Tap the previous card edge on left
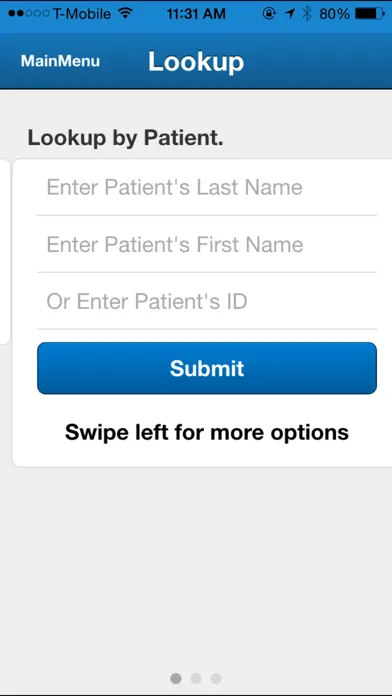The image size is (392, 696). click(4, 252)
